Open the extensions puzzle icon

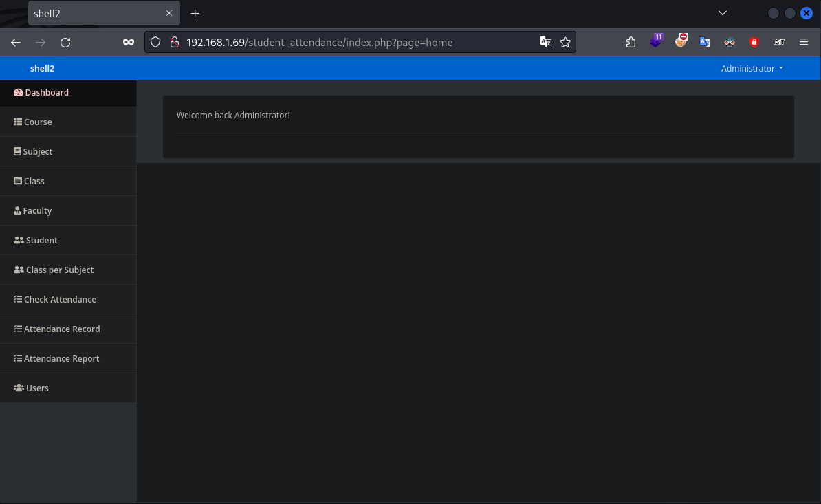click(x=631, y=43)
